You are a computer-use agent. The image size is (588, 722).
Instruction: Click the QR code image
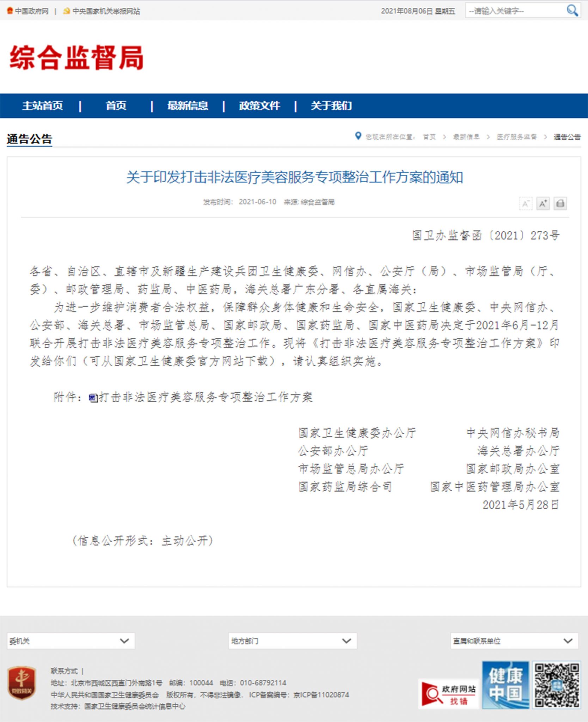(557, 684)
